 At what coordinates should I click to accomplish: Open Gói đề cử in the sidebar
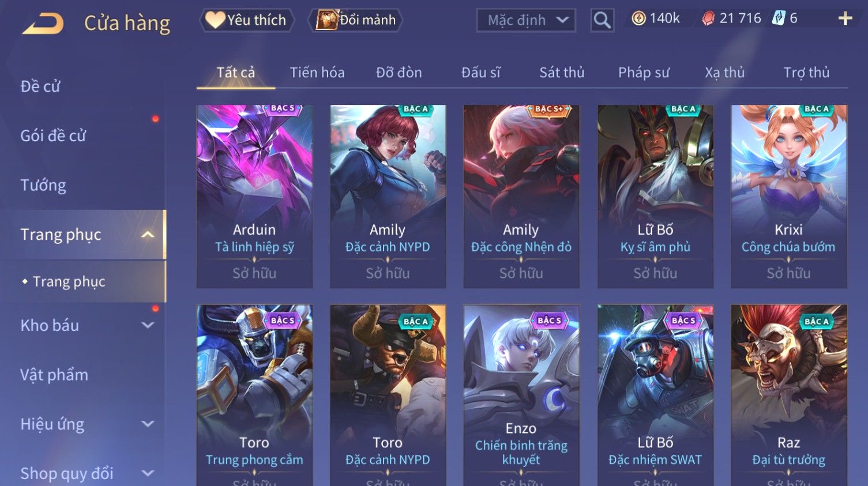(x=53, y=135)
